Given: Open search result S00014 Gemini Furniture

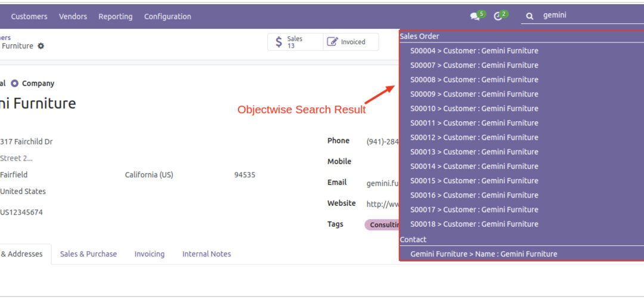Looking at the screenshot, I should tap(474, 166).
